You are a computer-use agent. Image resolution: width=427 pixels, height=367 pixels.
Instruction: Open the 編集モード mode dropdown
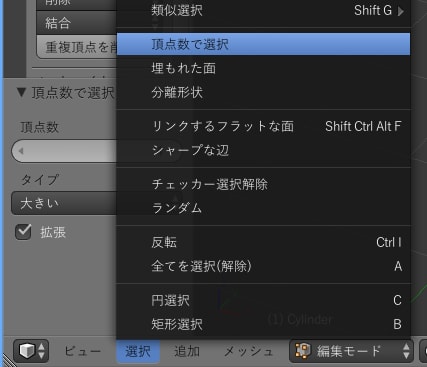351,351
